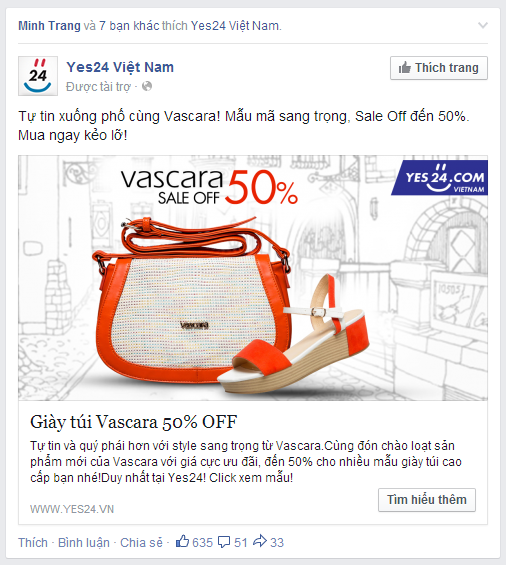Screen dimensions: 506x565
Task: Click the 635 likes thumbs-up icon
Action: pos(182,541)
